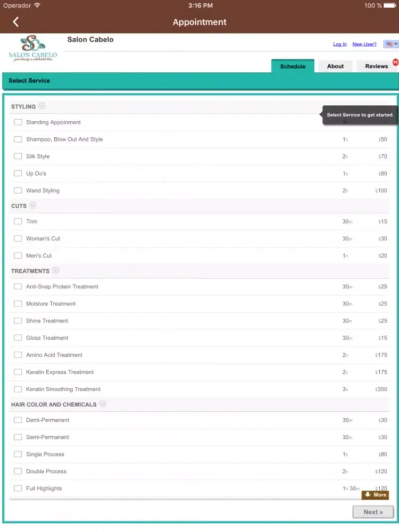This screenshot has height=532, width=399.
Task: Click the red Reviews notification badge
Action: (395, 62)
